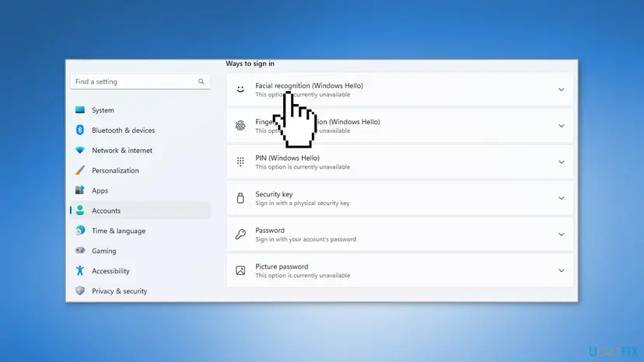Open Accessibility settings
Viewport: 644px width, 362px height.
click(141, 271)
